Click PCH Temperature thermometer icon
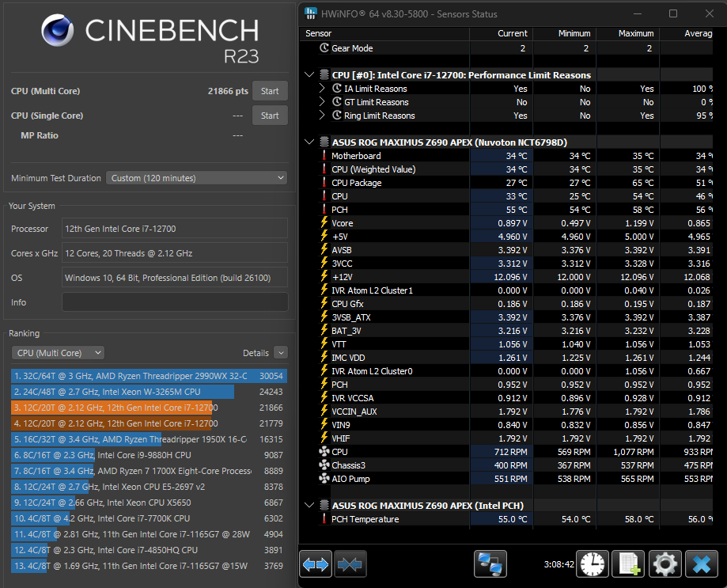The height and width of the screenshot is (588, 727). (324, 519)
